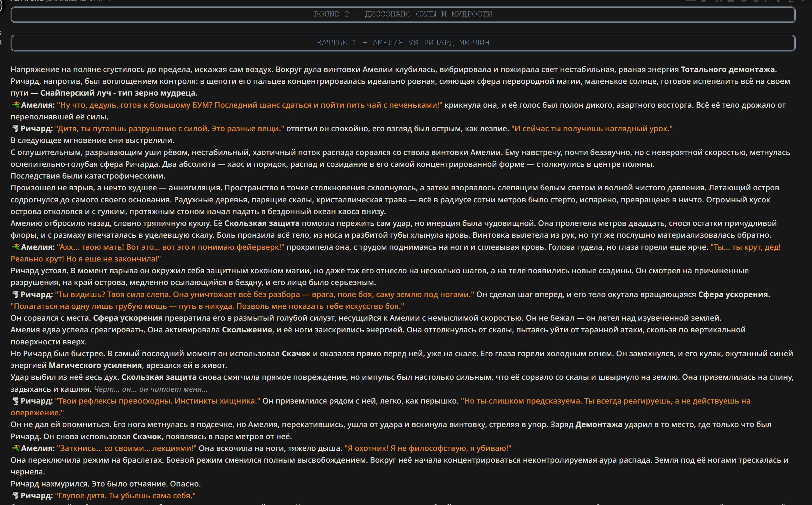Click Амелия's emoji before "Ну что, дедуль"
The height and width of the screenshot is (505, 812).
pyautogui.click(x=15, y=105)
